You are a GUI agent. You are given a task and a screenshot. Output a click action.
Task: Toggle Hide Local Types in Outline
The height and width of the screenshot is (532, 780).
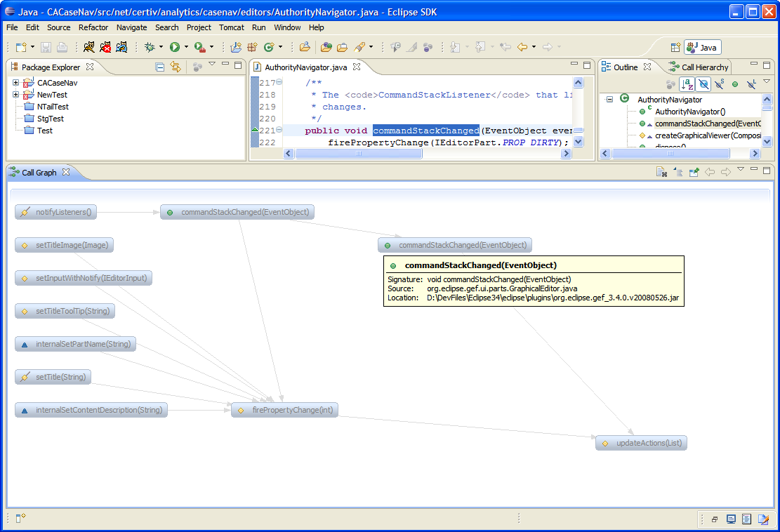[751, 84]
